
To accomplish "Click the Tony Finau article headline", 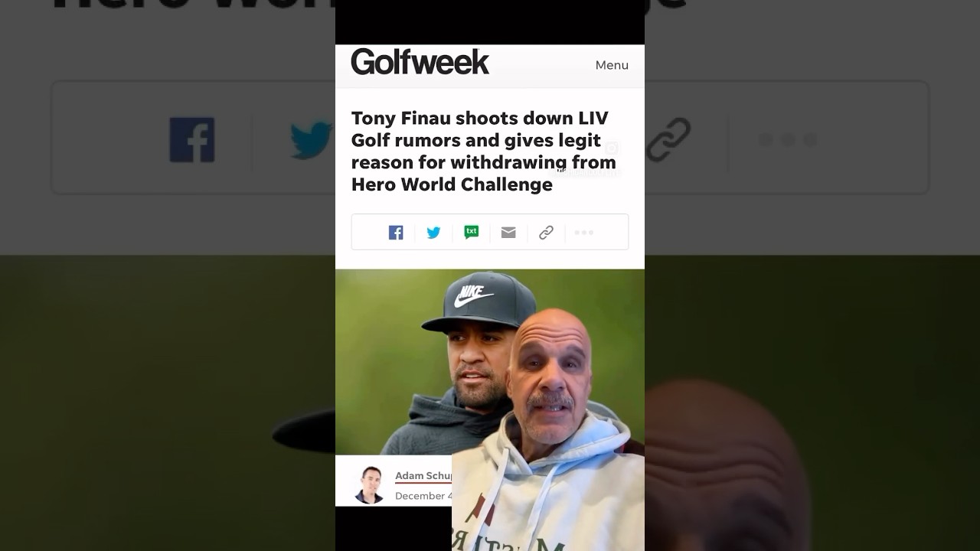I will (484, 151).
